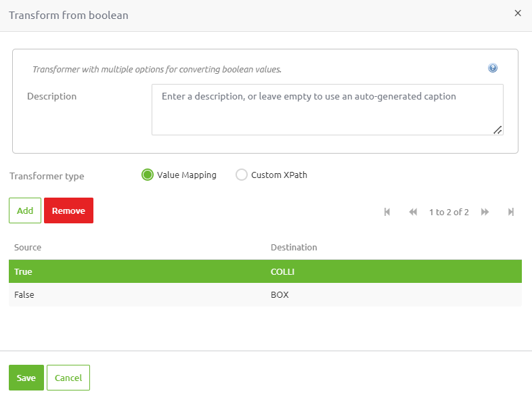Save the transformer settings
Screen dimensions: 532x402
coord(26,378)
